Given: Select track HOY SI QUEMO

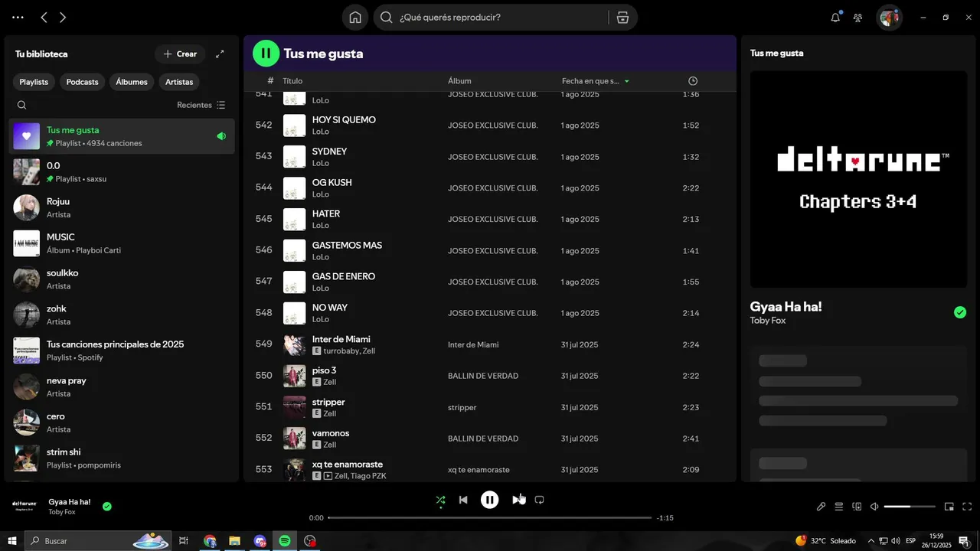Looking at the screenshot, I should tap(490, 126).
